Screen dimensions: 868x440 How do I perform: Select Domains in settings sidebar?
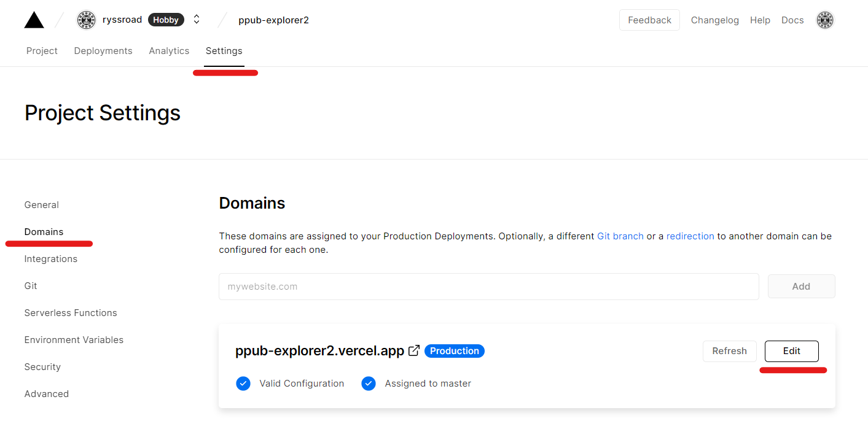coord(44,232)
